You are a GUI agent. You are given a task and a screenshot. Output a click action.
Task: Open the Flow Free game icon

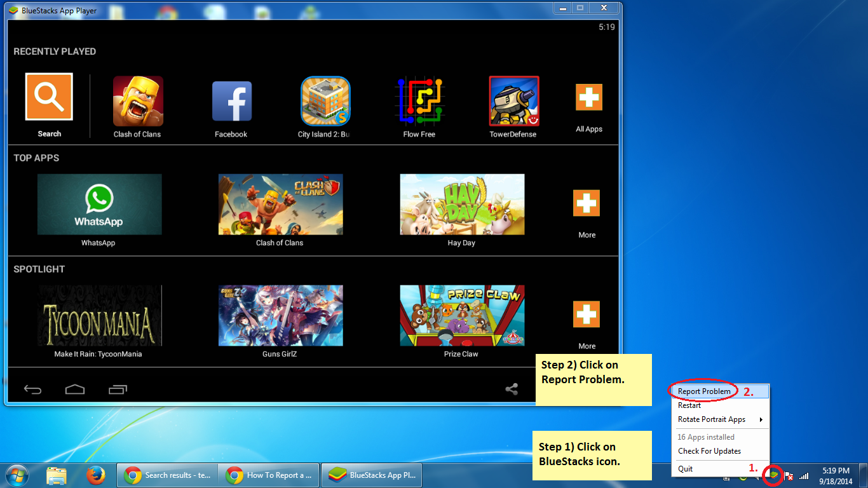(419, 101)
